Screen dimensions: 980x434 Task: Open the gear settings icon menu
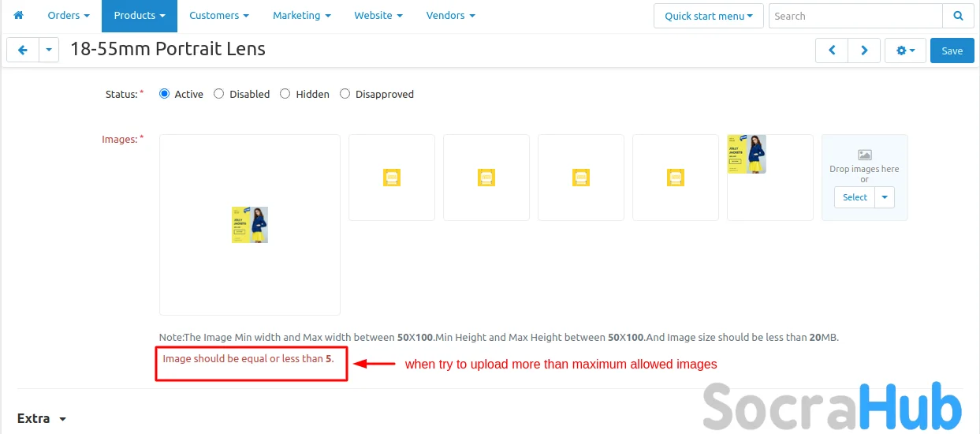click(x=905, y=51)
